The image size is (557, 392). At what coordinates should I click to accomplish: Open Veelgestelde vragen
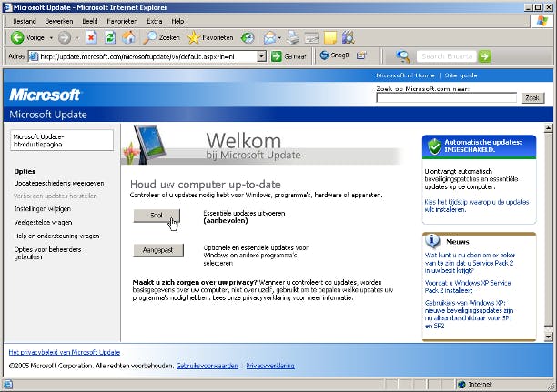pyautogui.click(x=43, y=222)
